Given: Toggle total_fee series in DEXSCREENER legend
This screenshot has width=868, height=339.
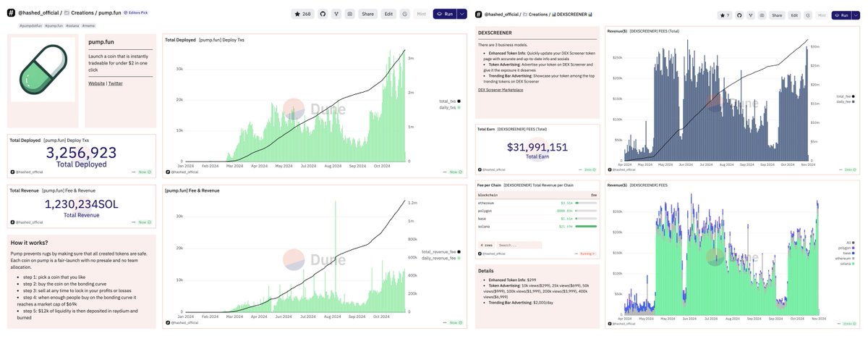Looking at the screenshot, I should pyautogui.click(x=846, y=96).
